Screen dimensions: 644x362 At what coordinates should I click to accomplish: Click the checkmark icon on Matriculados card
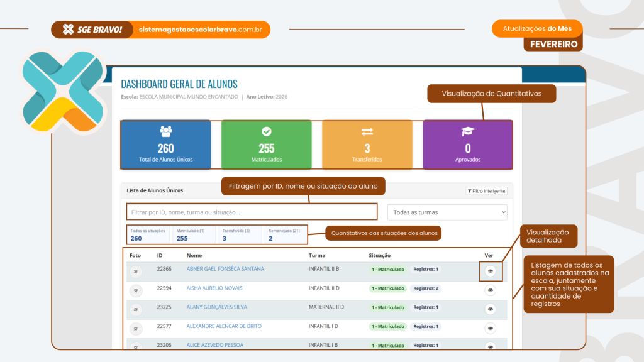point(266,132)
